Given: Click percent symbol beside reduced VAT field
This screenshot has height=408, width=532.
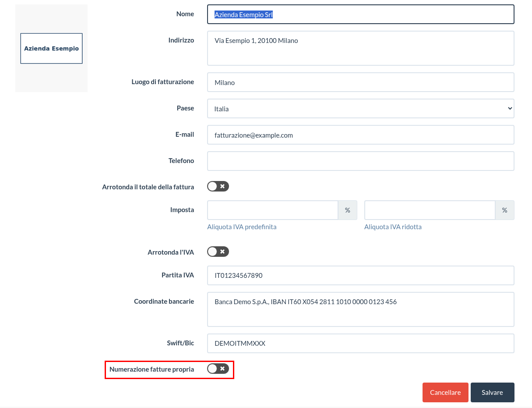Looking at the screenshot, I should pos(505,210).
